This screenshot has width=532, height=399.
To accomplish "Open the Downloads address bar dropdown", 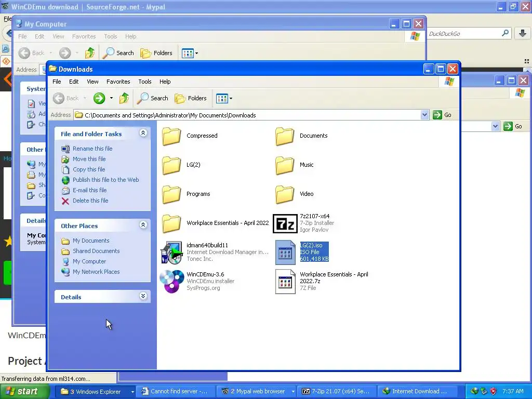I will [424, 115].
